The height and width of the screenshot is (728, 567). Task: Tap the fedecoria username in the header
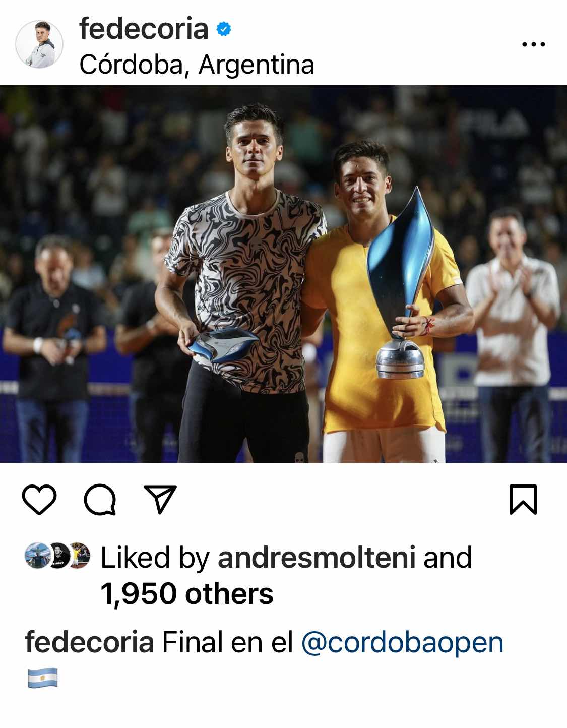pyautogui.click(x=144, y=29)
